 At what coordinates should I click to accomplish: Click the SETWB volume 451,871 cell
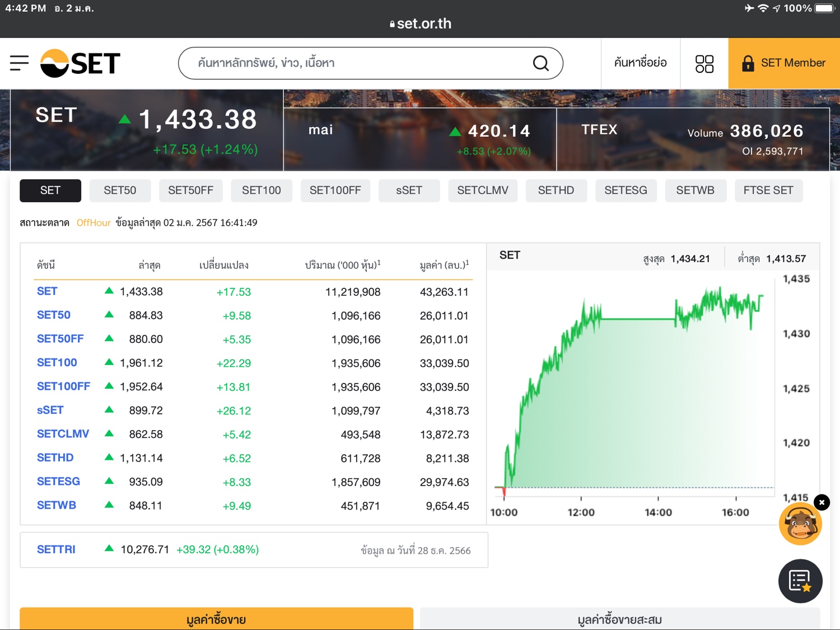(x=361, y=506)
